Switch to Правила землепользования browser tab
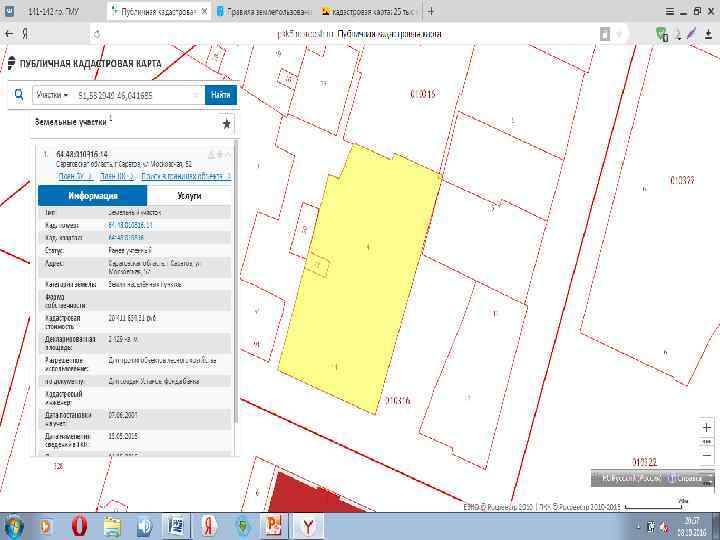The width and height of the screenshot is (720, 540). click(264, 11)
